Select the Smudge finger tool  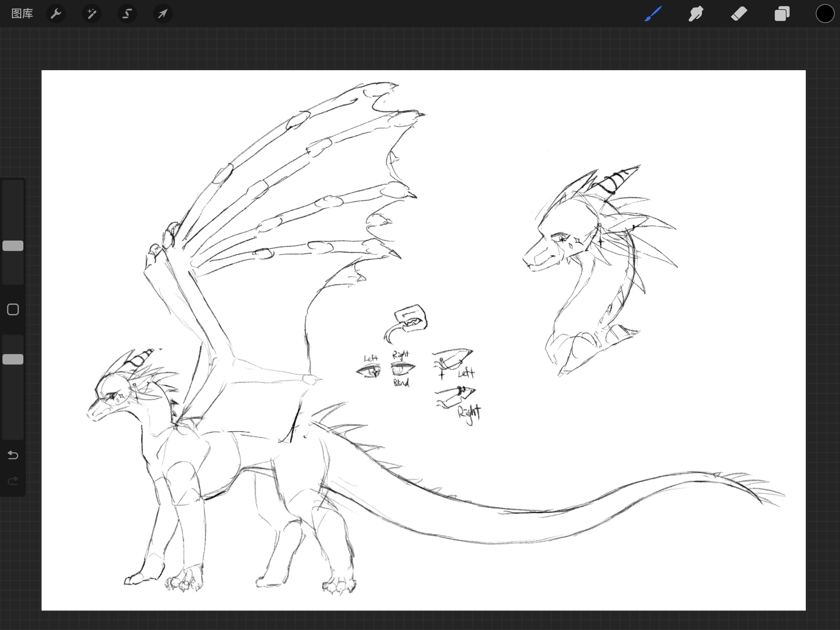(696, 14)
